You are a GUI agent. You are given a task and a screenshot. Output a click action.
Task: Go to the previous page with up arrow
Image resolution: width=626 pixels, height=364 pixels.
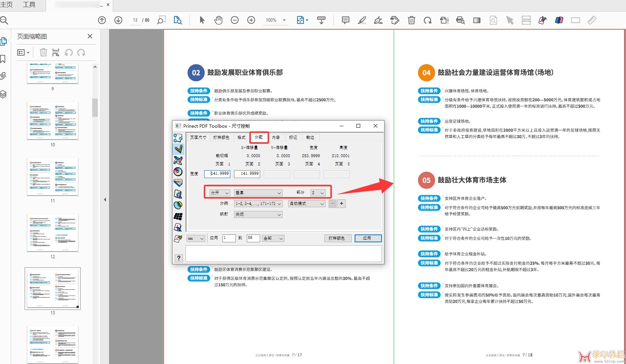[x=102, y=20]
